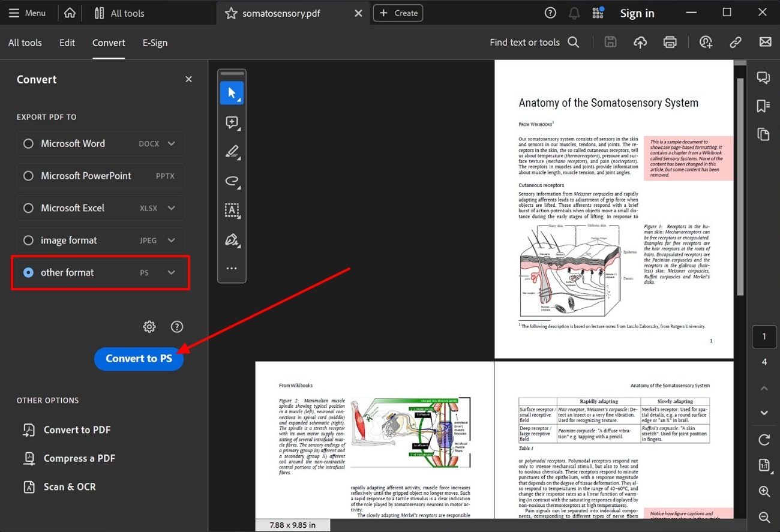Select the image format radio button
780x532 pixels.
click(x=28, y=240)
